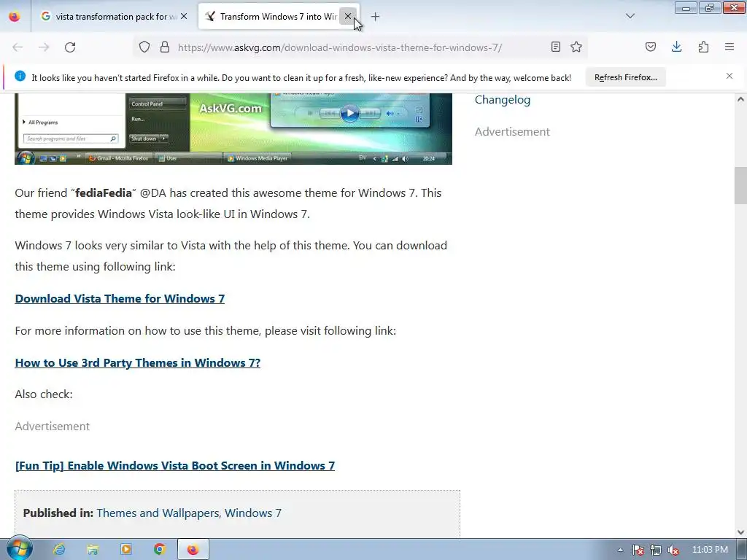Open Enable Windows Vista Boot Screen link
747x560 pixels.
coord(175,465)
